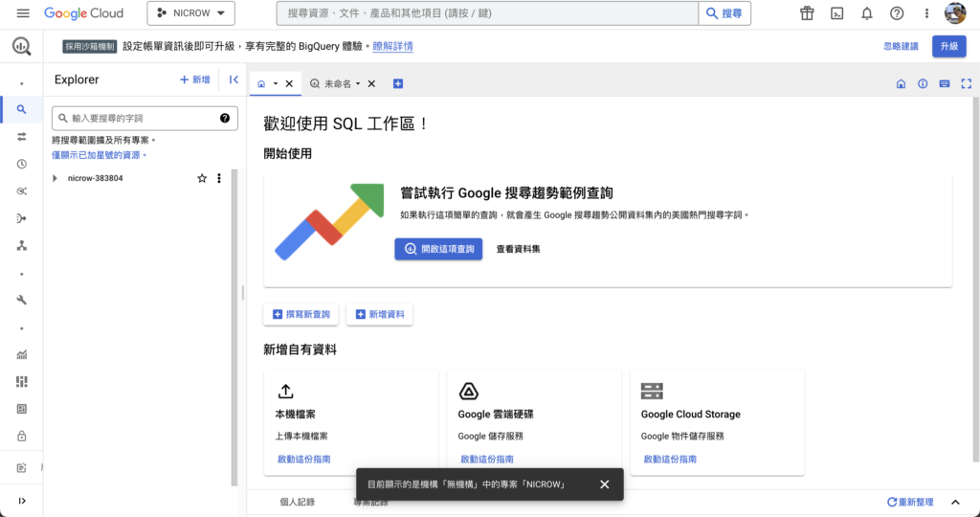Collapse the Explorer panel
Screen dimensions: 980x517
pyautogui.click(x=234, y=79)
